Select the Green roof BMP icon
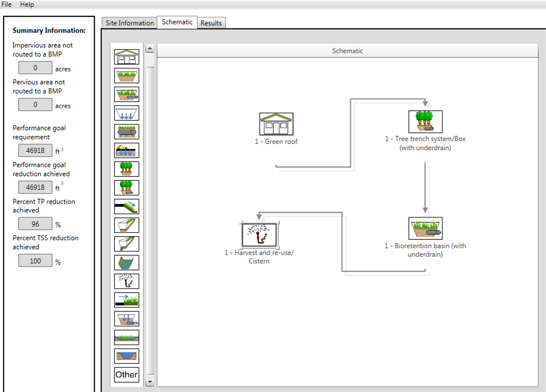This screenshot has height=392, width=546. (x=126, y=57)
